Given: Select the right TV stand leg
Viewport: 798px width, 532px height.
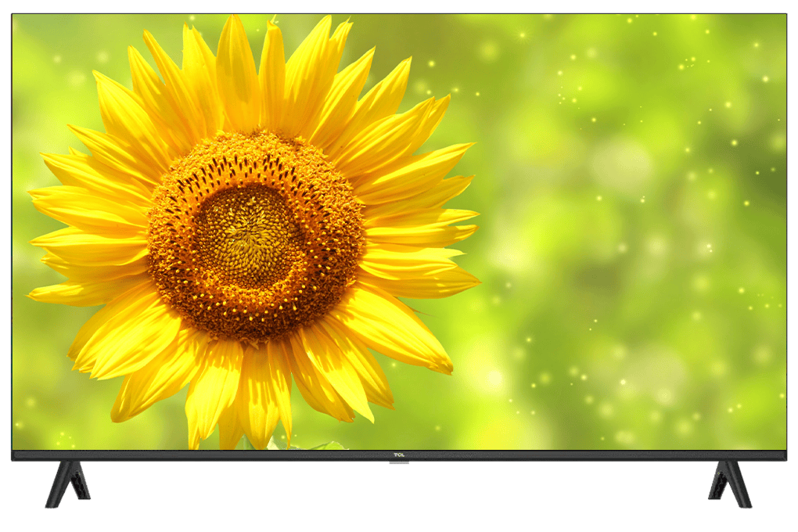Looking at the screenshot, I should pos(729,483).
